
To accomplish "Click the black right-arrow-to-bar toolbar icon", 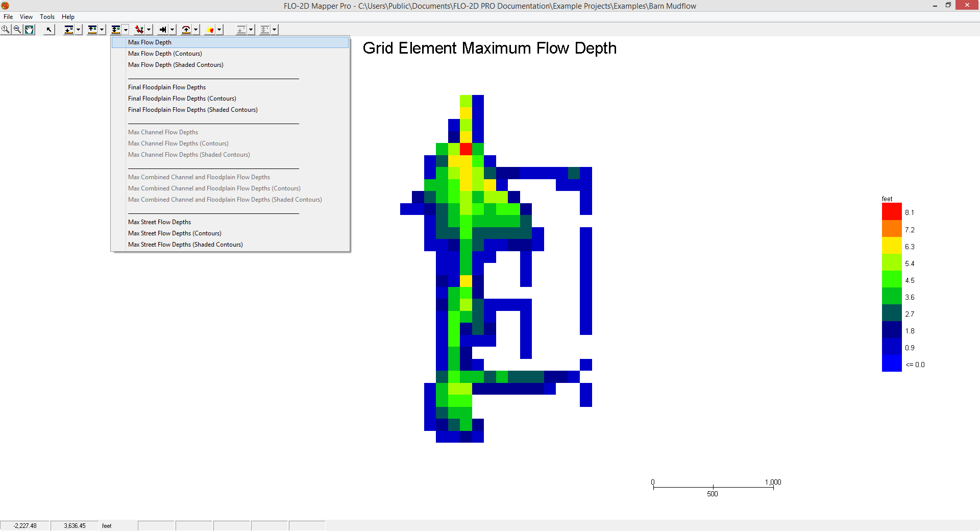I will click(162, 30).
